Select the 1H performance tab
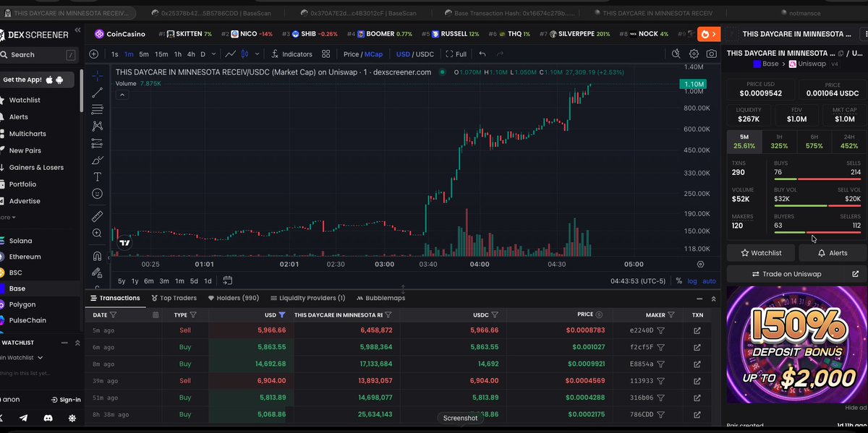The width and height of the screenshot is (868, 433). [x=779, y=141]
